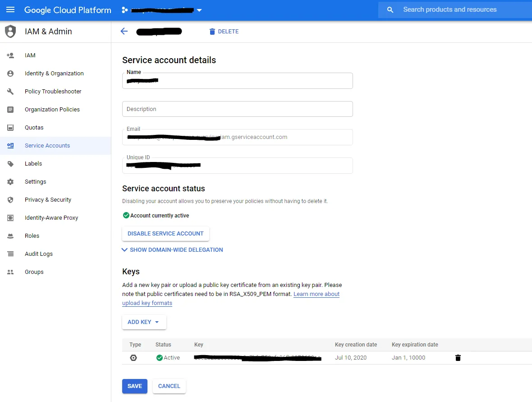Click the IAM & Admin shield icon
532x402 pixels.
coord(10,31)
